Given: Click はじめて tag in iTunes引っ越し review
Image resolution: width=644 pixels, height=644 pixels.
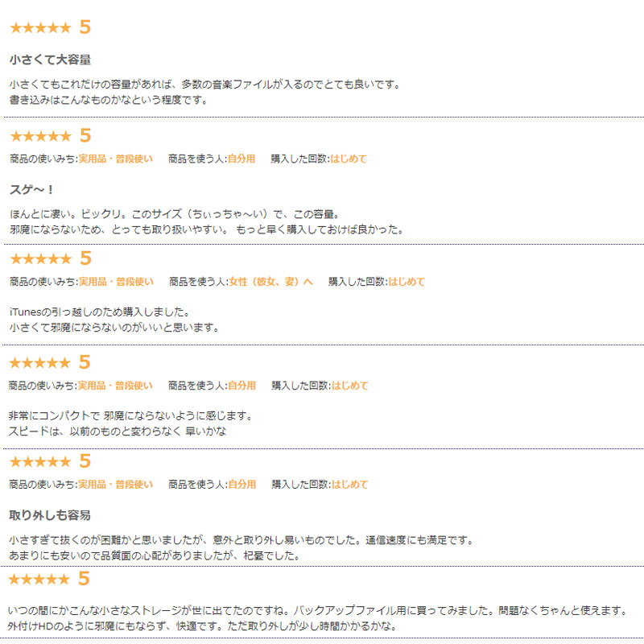Looking at the screenshot, I should pos(407,282).
